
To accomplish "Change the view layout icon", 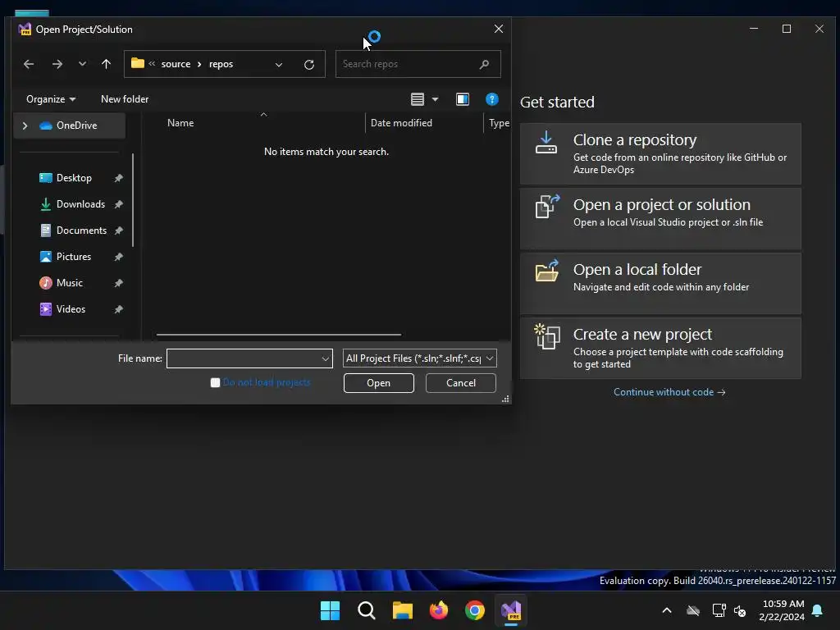I will coord(418,99).
